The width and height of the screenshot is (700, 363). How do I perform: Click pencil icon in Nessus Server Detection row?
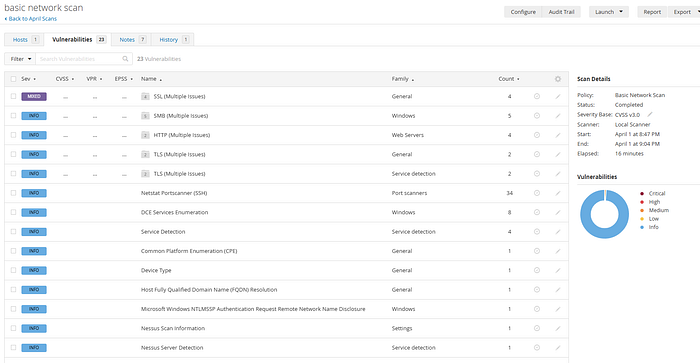tap(558, 347)
